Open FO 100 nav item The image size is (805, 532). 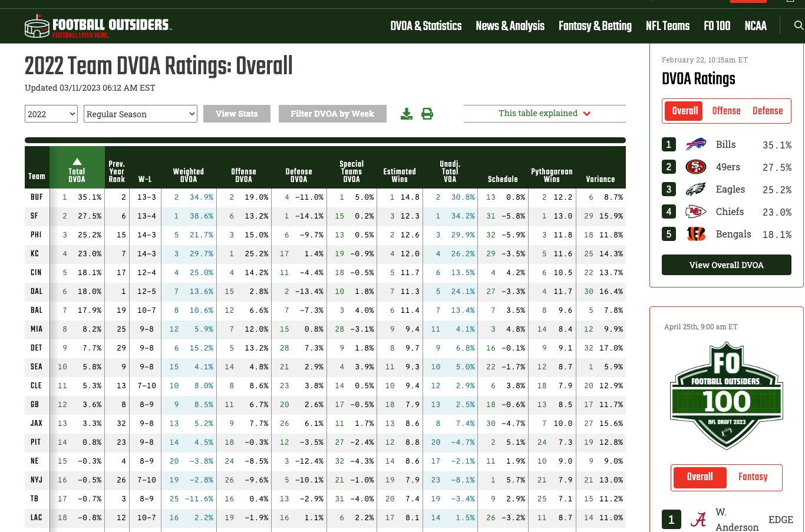(717, 26)
